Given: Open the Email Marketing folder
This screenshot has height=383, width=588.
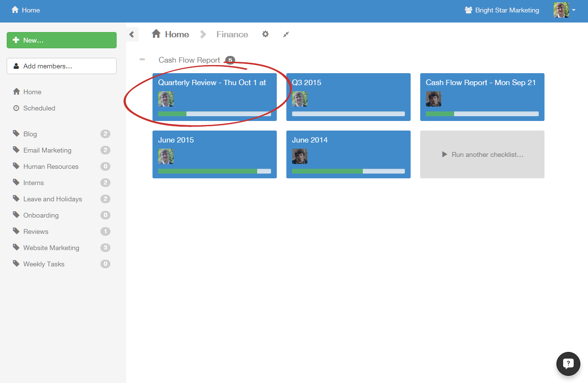Looking at the screenshot, I should point(47,150).
